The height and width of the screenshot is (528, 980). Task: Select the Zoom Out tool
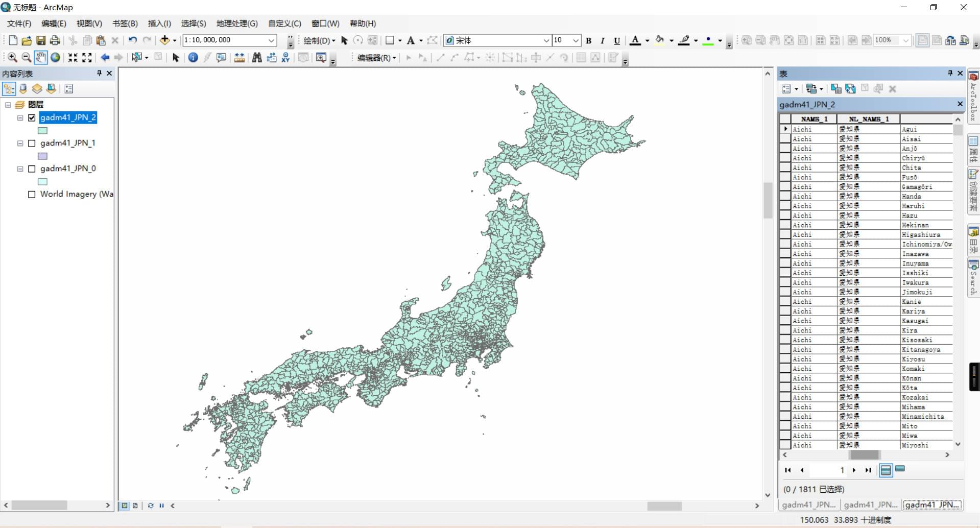click(x=26, y=58)
